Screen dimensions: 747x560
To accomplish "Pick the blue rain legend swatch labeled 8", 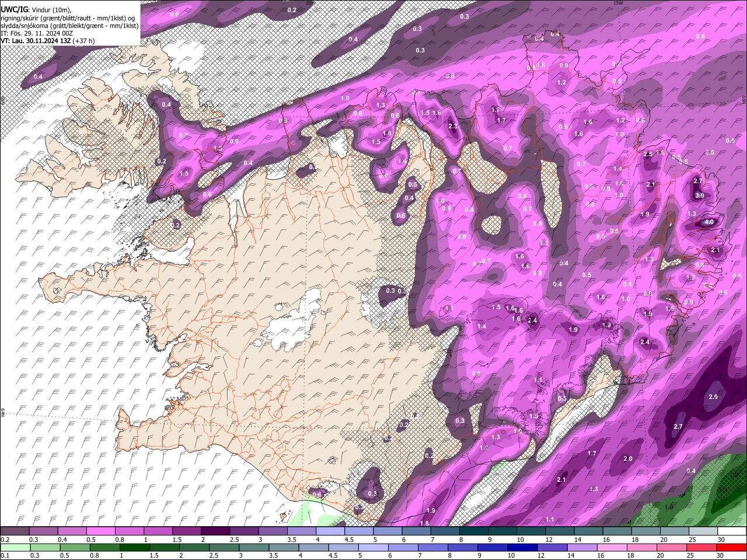I will 463,548.
